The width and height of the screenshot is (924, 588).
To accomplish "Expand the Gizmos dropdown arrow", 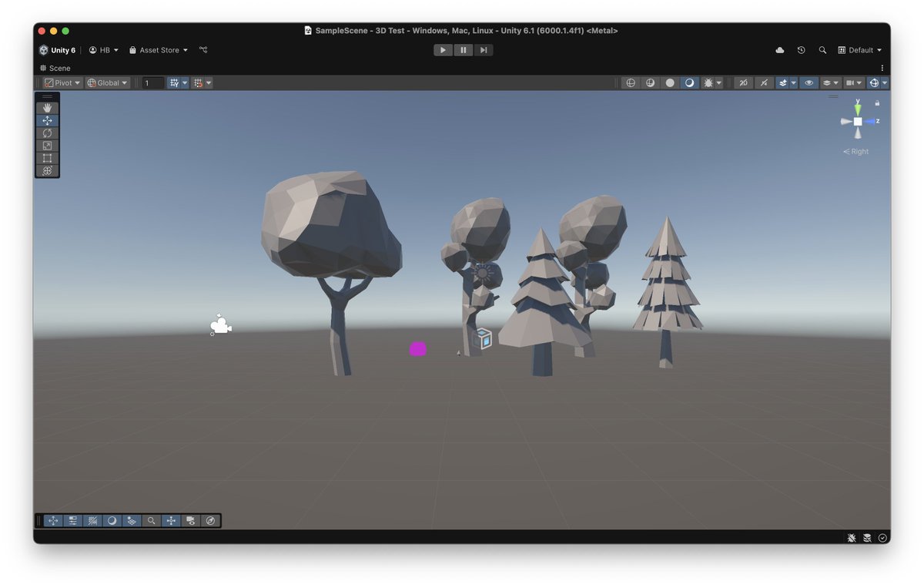I will click(884, 82).
